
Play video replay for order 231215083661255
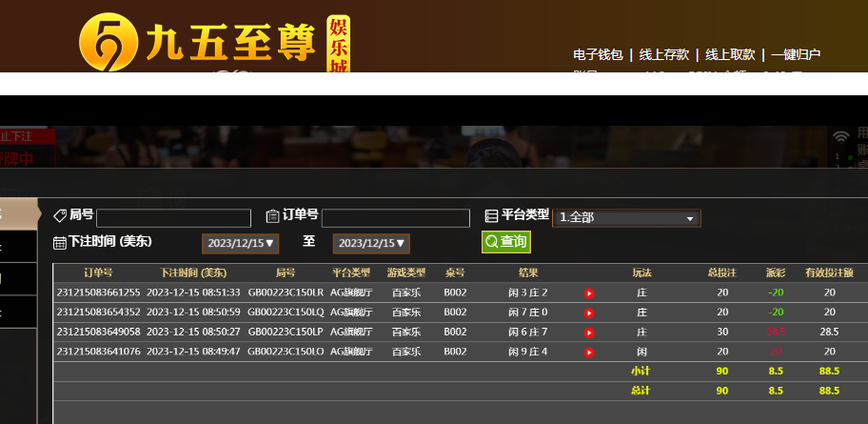[589, 293]
